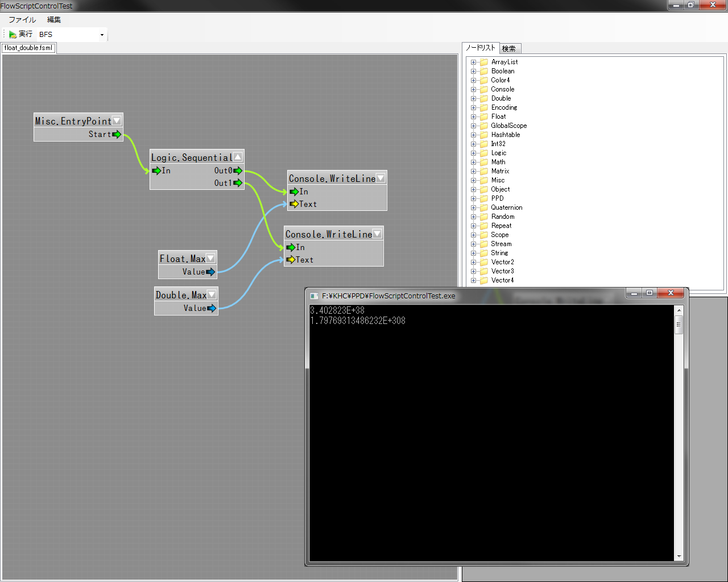728x582 pixels.
Task: Click the Out0 port on Logic.Sequential
Action: pos(238,171)
